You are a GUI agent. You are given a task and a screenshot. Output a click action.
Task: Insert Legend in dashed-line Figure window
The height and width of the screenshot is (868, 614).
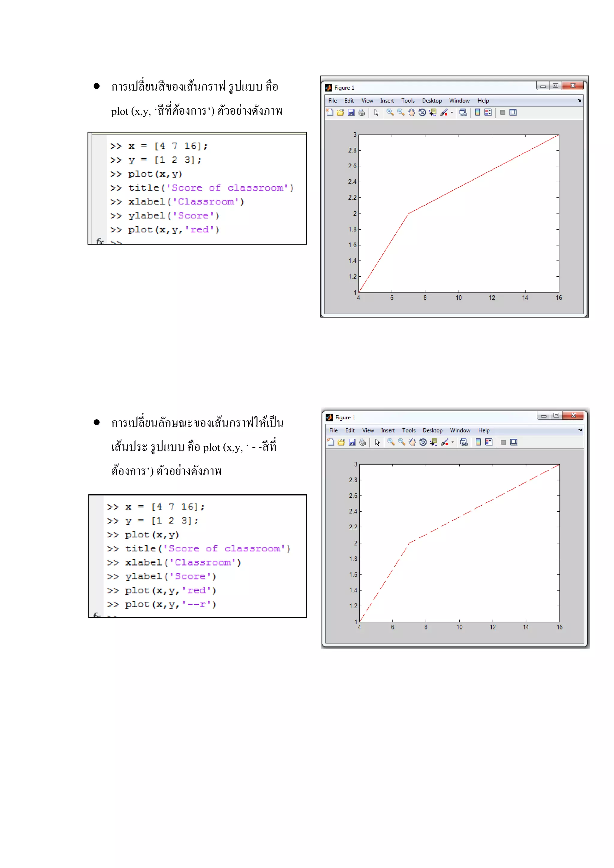[x=489, y=442]
